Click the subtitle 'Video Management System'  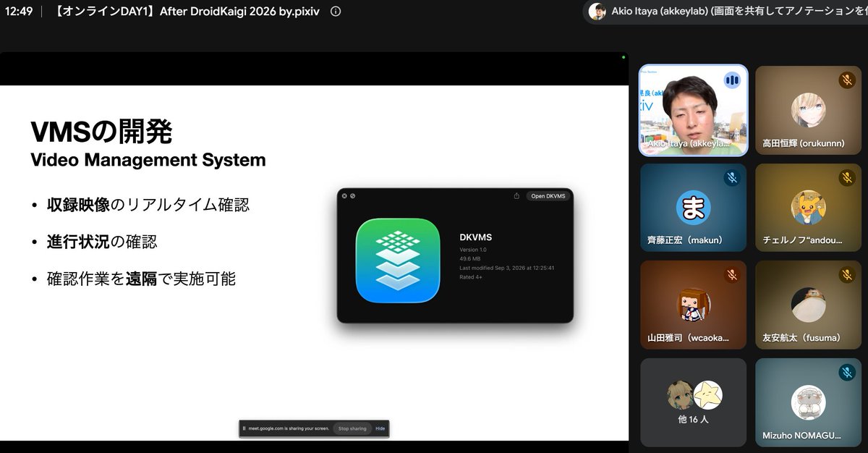148,160
